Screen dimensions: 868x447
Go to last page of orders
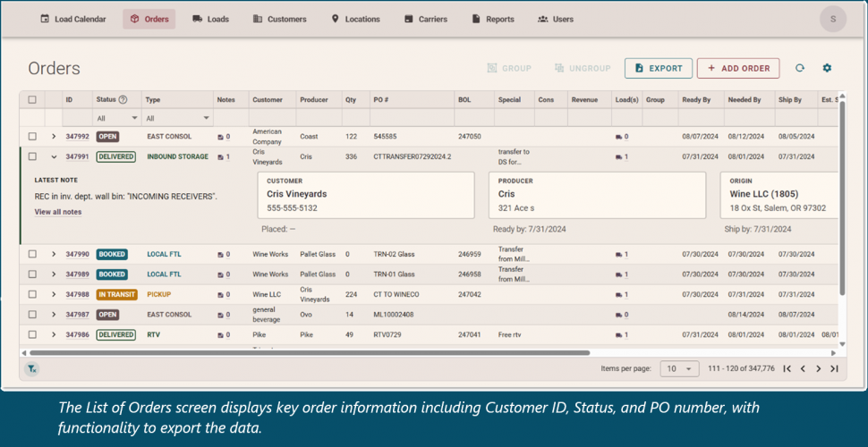tap(834, 368)
